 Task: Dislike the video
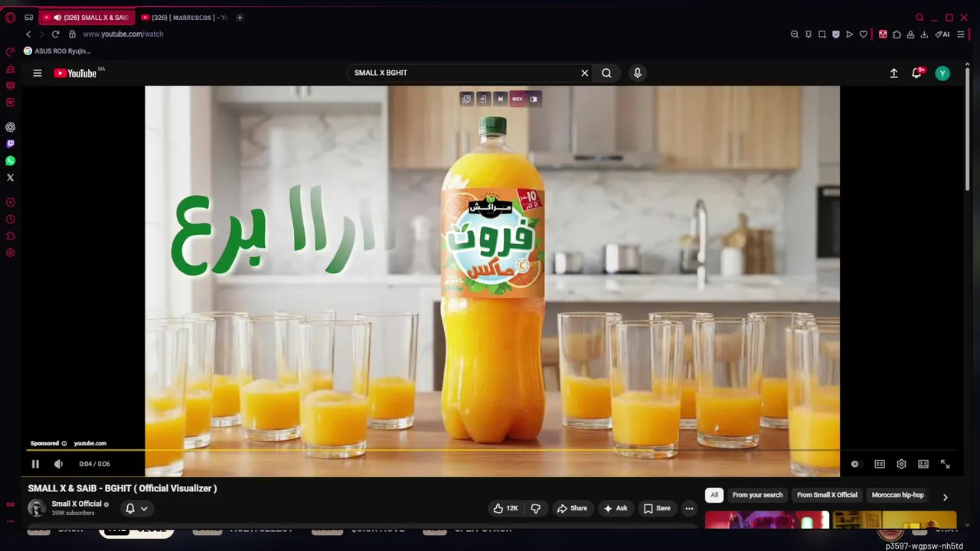(536, 508)
